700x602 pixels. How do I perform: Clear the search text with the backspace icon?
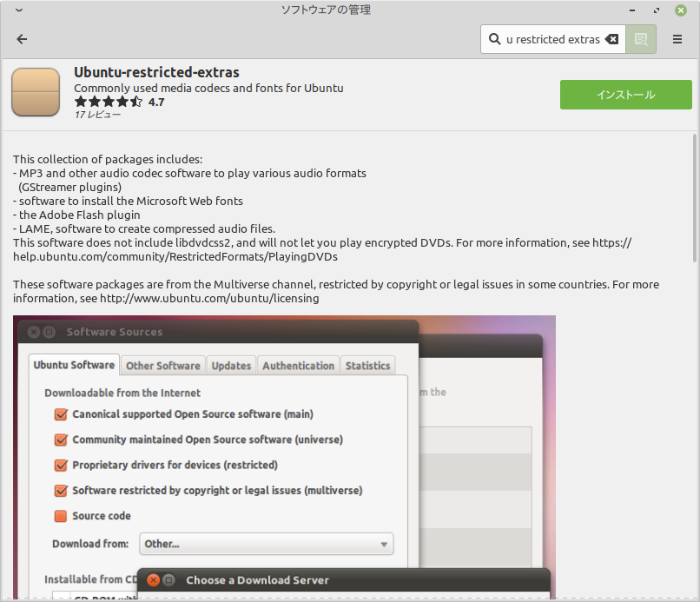coord(611,39)
